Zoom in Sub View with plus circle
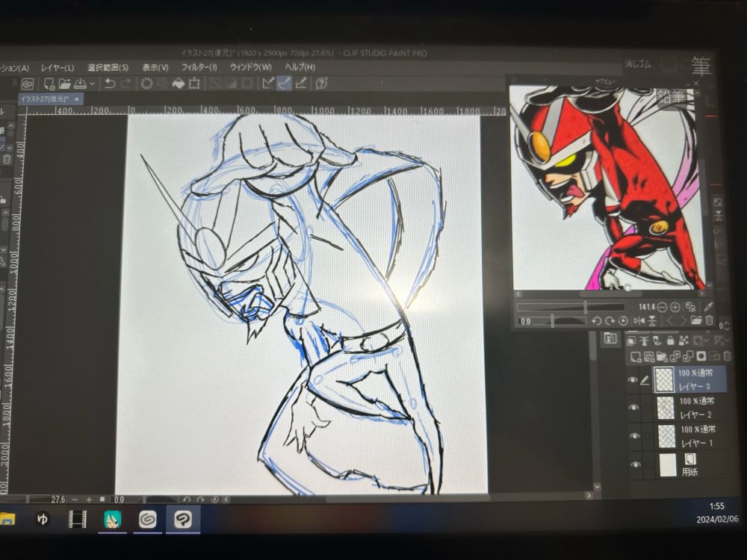This screenshot has width=747, height=560. [x=675, y=307]
